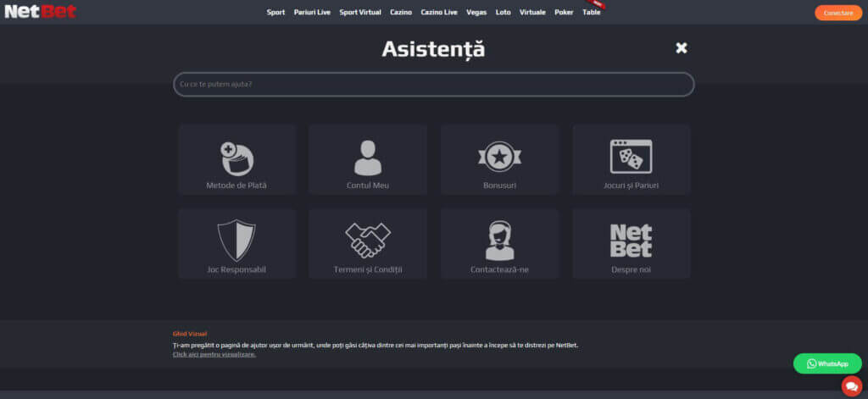Open the Contul Meu person icon
Viewport: 868px width, 399px height.
[x=368, y=158]
